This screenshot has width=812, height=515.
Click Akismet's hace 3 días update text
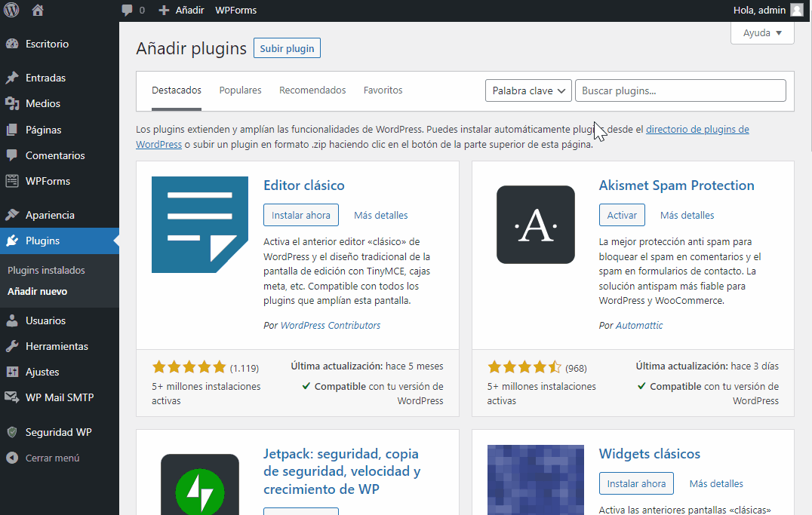pos(755,366)
